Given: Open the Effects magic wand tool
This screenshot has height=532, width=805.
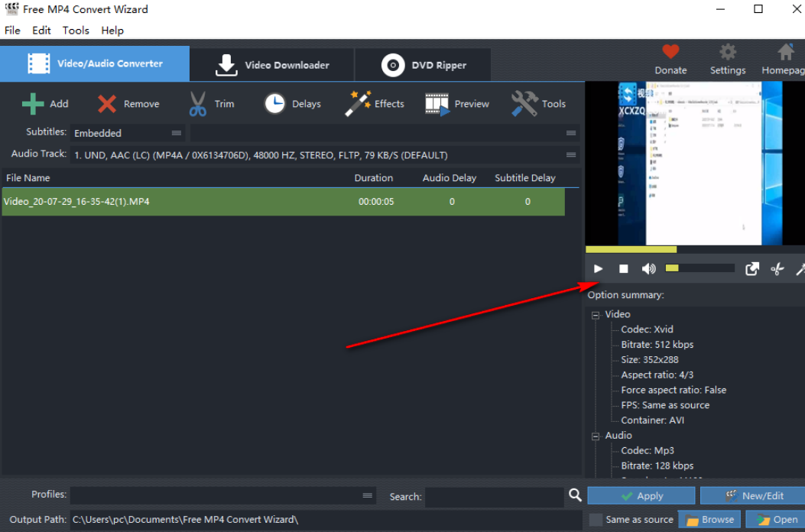Looking at the screenshot, I should (358, 103).
